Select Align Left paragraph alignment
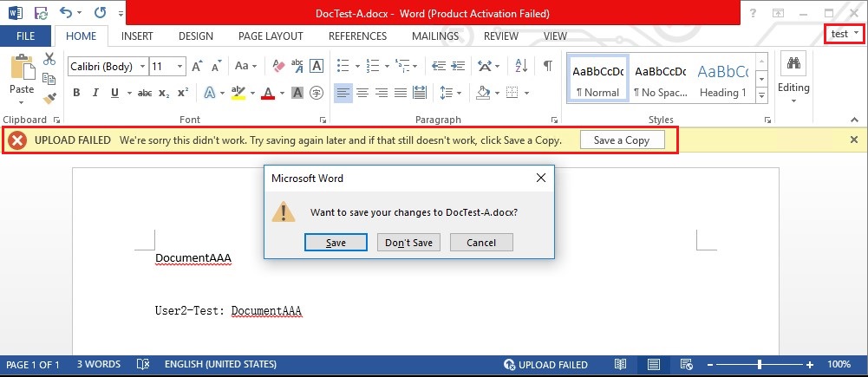868x377 pixels. click(343, 93)
